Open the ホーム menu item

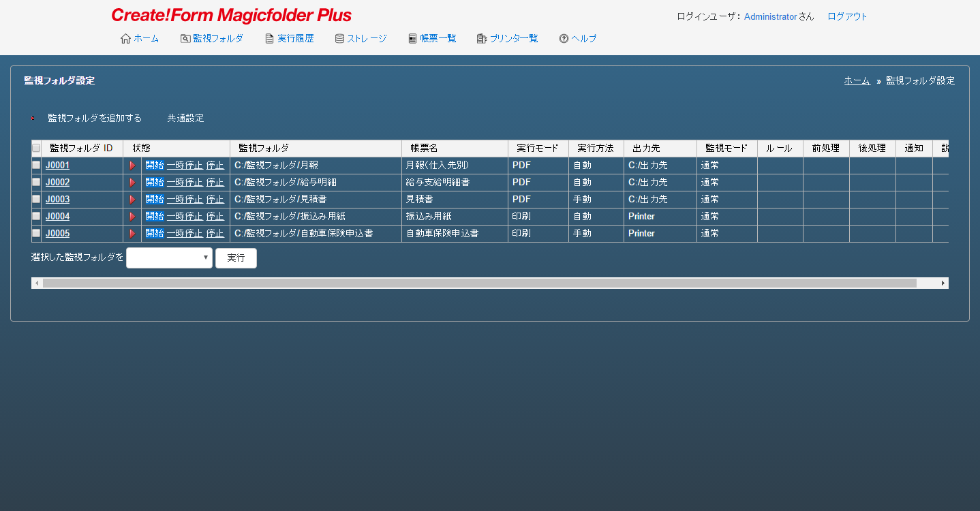146,39
